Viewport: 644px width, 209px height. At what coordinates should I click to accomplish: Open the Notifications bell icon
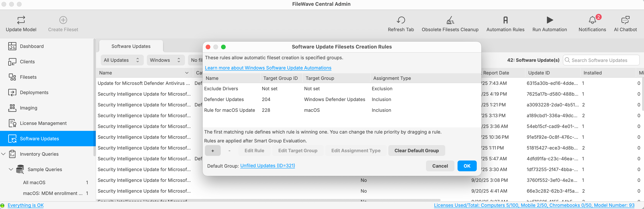pyautogui.click(x=592, y=20)
